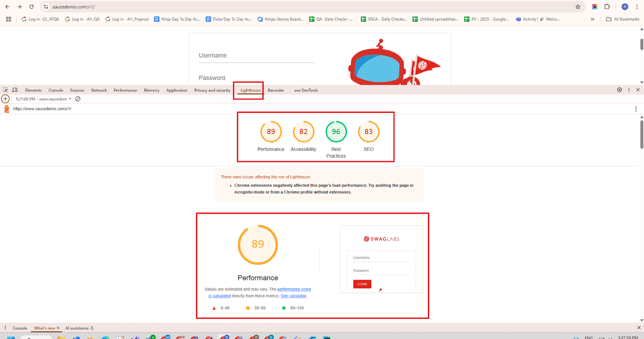Click the browser back arrow
This screenshot has width=644, height=339.
tap(7, 7)
